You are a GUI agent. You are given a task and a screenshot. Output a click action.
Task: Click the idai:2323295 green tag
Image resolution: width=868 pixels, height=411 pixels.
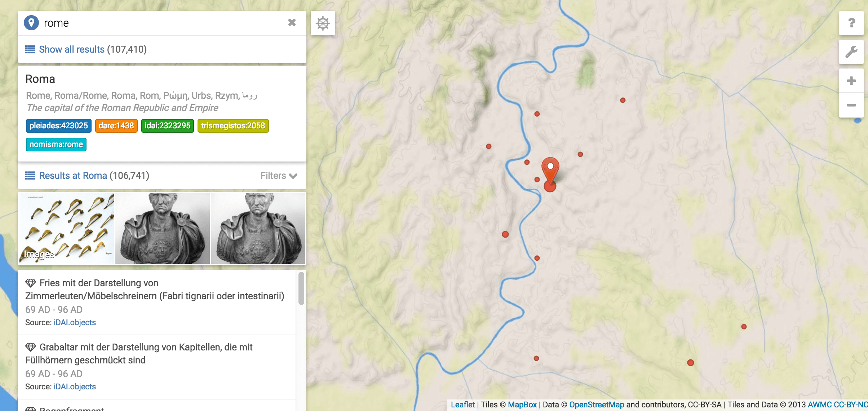(x=167, y=126)
